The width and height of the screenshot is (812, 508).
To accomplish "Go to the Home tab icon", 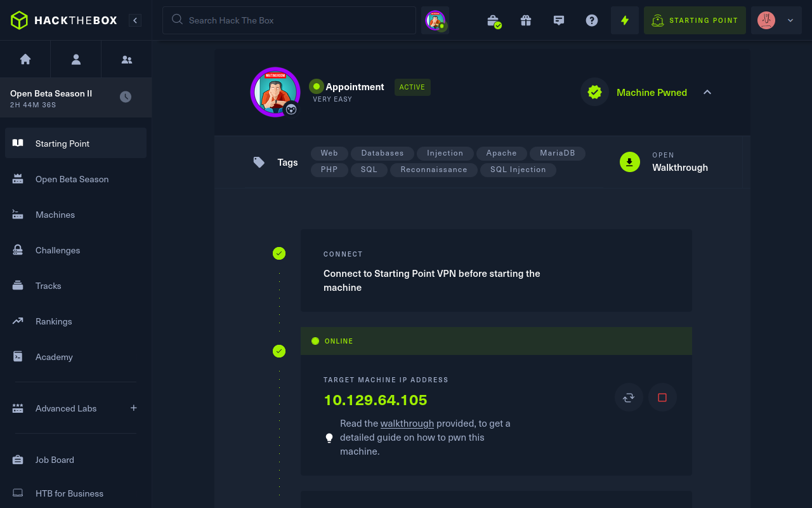I will [25, 59].
